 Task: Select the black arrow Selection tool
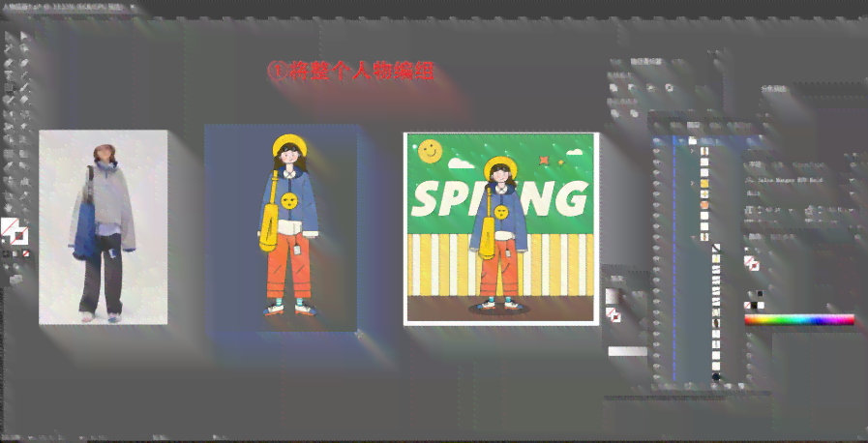point(10,37)
